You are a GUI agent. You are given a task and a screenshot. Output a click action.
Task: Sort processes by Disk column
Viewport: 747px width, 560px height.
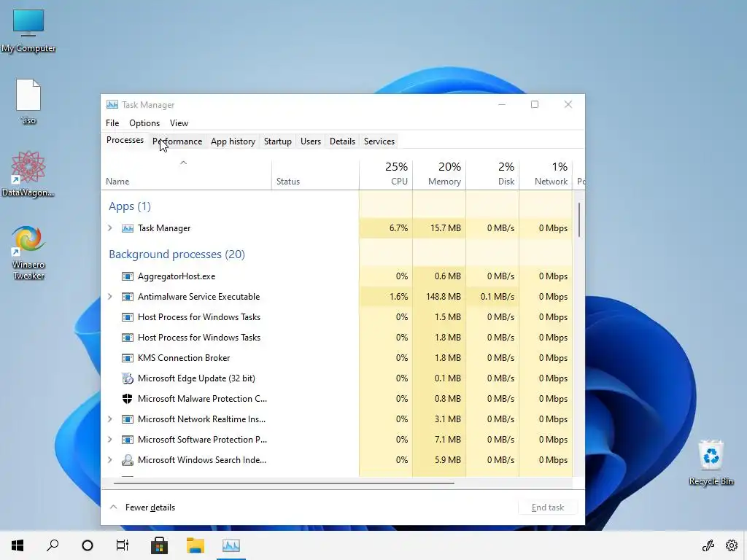point(492,174)
